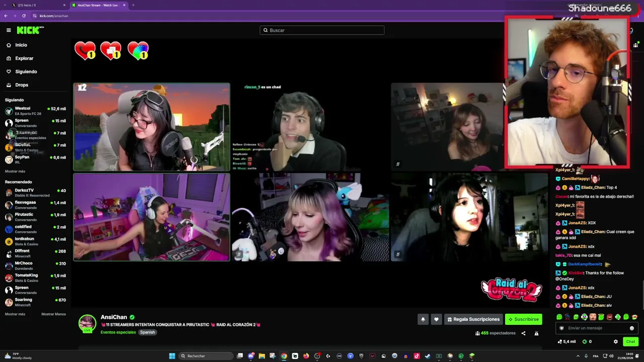The width and height of the screenshot is (644, 362).
Task: Open the Kick sidebar hamburger menu
Action: pyautogui.click(x=9, y=30)
